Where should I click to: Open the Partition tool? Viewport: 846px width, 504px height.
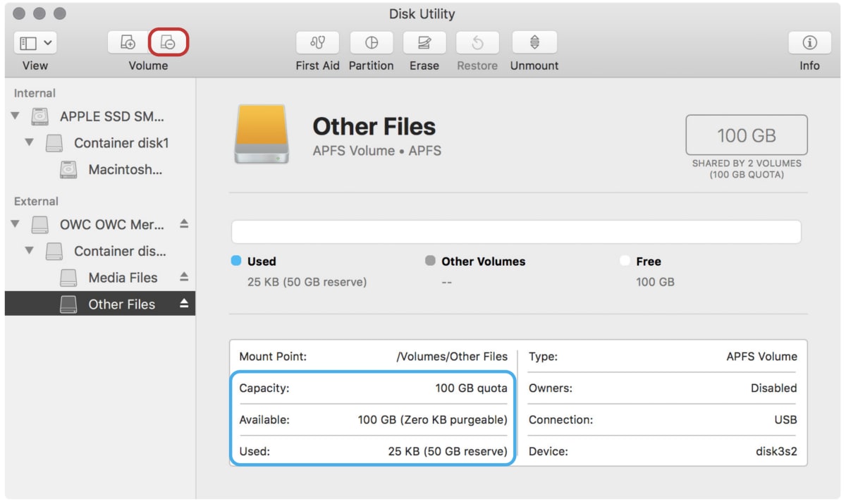(x=371, y=43)
